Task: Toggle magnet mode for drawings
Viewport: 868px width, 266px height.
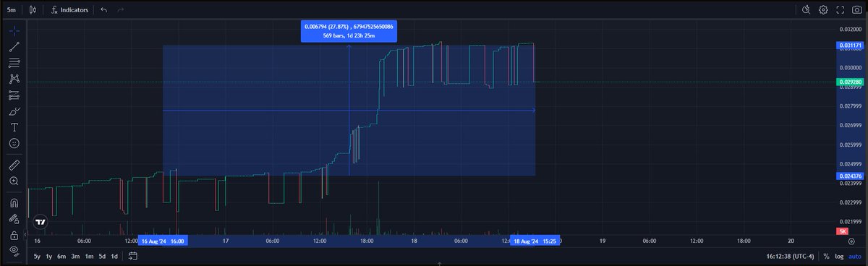Action: tap(14, 202)
